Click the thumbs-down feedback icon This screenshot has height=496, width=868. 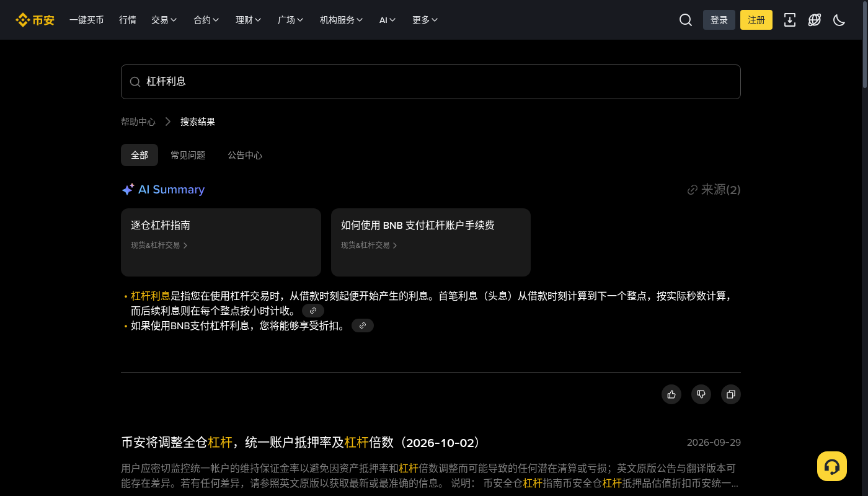[x=701, y=394]
